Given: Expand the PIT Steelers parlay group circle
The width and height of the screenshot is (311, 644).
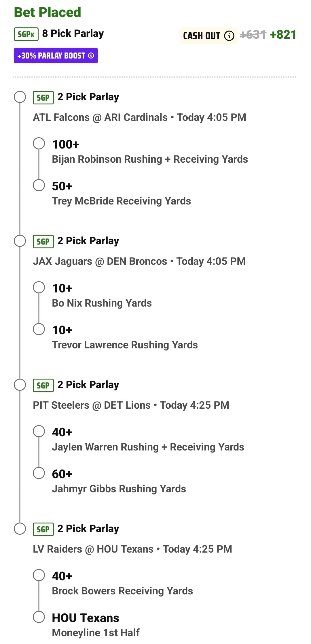Looking at the screenshot, I should point(20,385).
